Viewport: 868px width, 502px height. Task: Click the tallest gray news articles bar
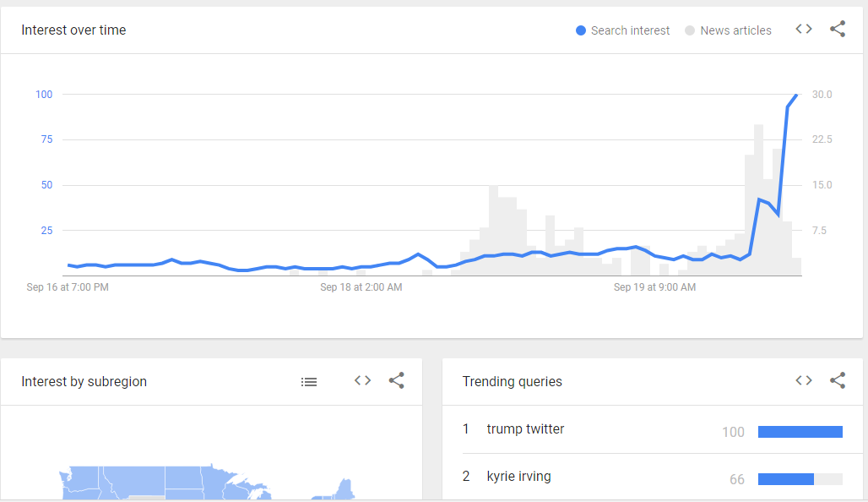[758, 199]
